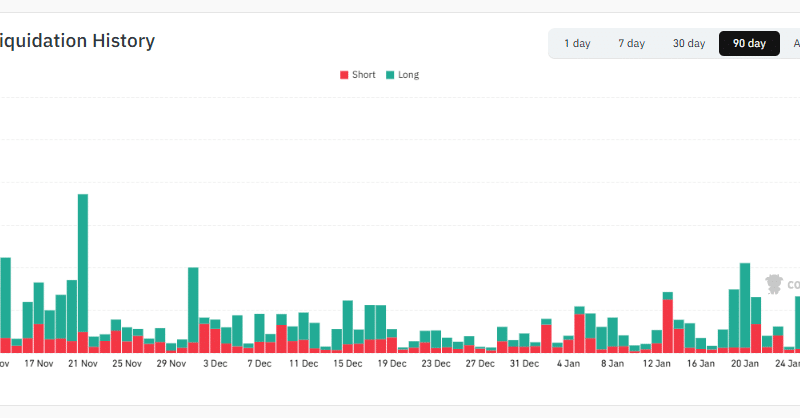Select the 1 day timeframe tab

tap(577, 44)
